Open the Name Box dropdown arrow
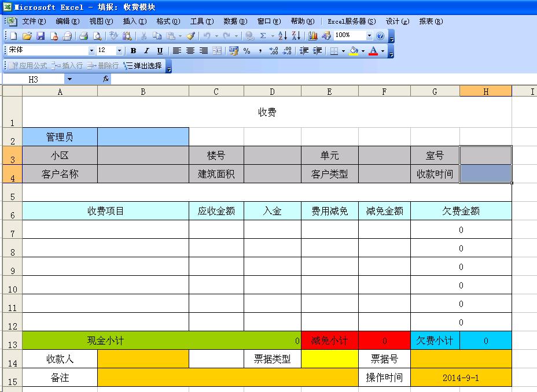Image resolution: width=537 pixels, height=392 pixels. (69, 79)
